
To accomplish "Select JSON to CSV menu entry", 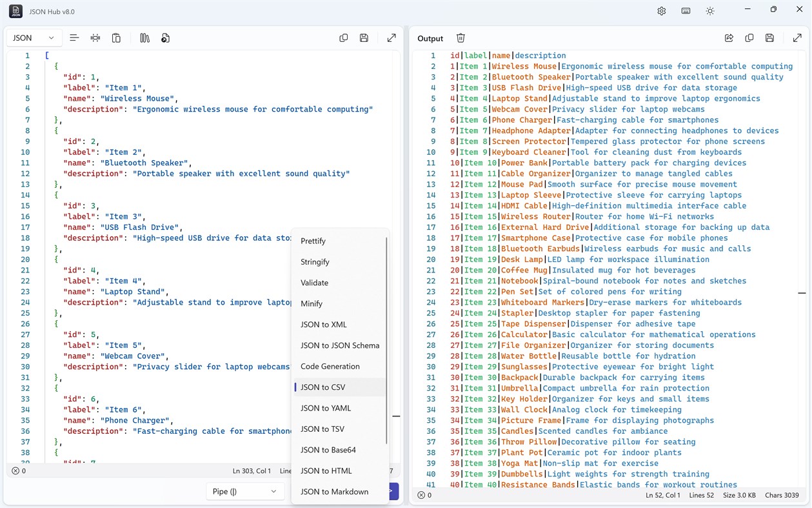I will click(x=340, y=387).
